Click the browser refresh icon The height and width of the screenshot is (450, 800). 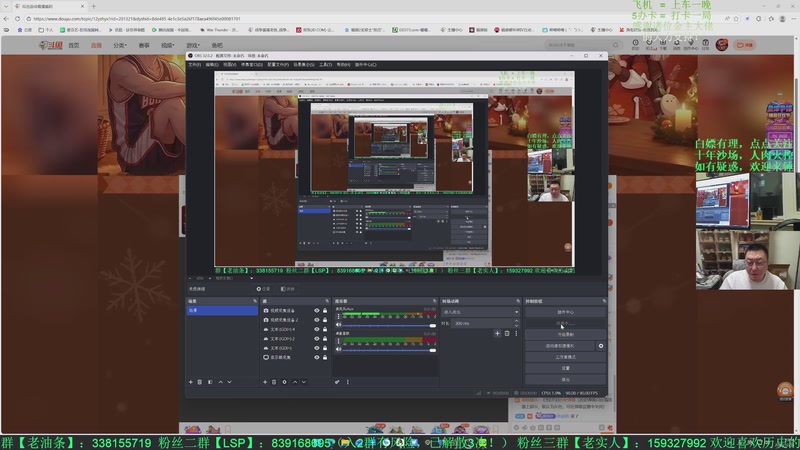pos(17,18)
